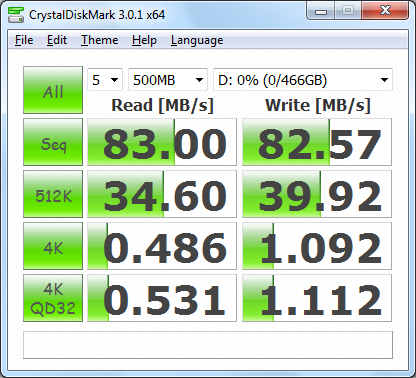The height and width of the screenshot is (378, 416).
Task: Open the Theme menu
Action: pos(100,40)
